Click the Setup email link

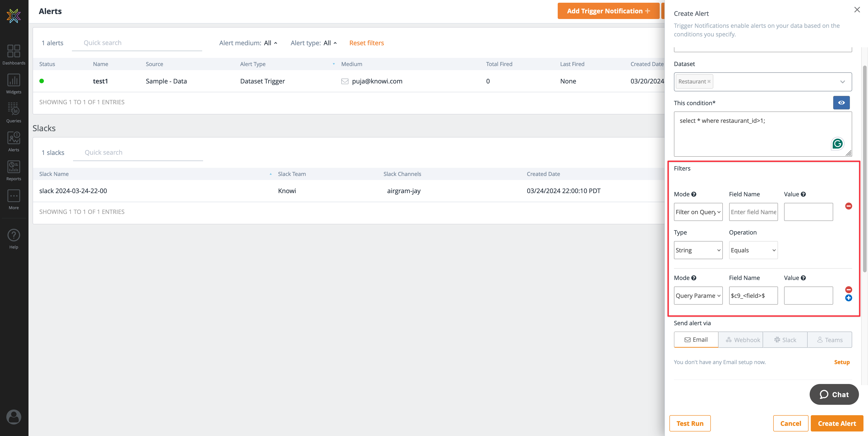pos(842,362)
